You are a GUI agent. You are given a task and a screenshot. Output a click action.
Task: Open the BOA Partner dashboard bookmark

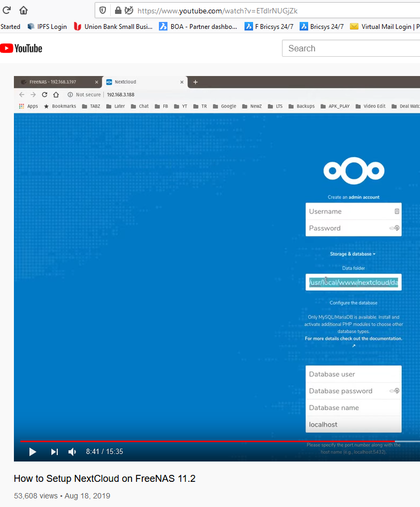[198, 26]
